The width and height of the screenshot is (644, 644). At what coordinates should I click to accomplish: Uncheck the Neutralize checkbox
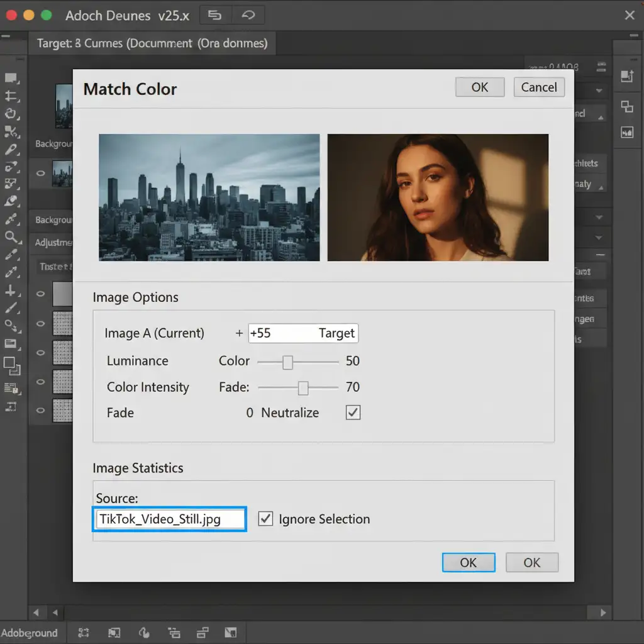(353, 413)
